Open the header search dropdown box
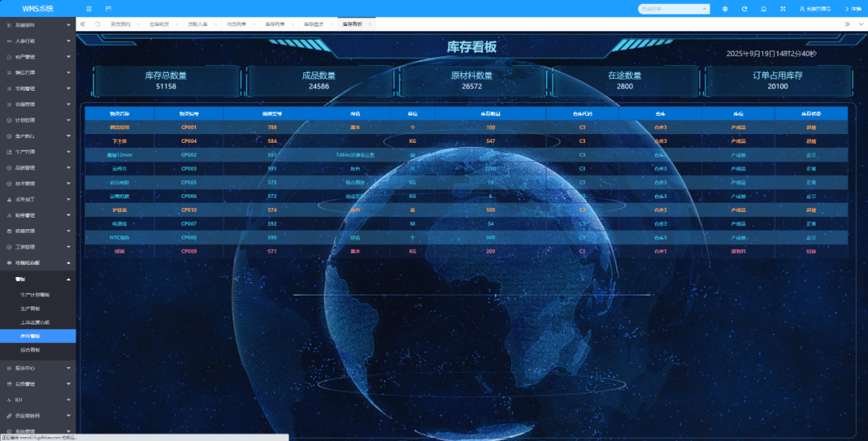This screenshot has height=441, width=868. pos(674,9)
